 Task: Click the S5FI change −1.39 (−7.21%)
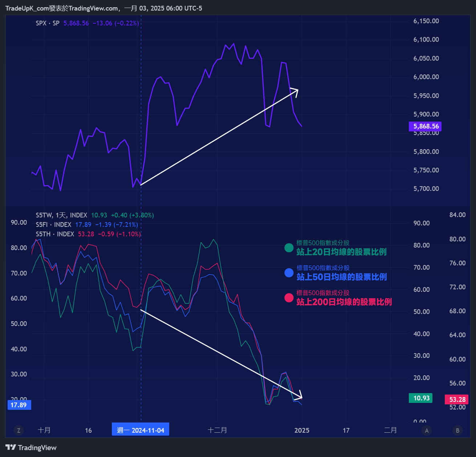(x=117, y=225)
